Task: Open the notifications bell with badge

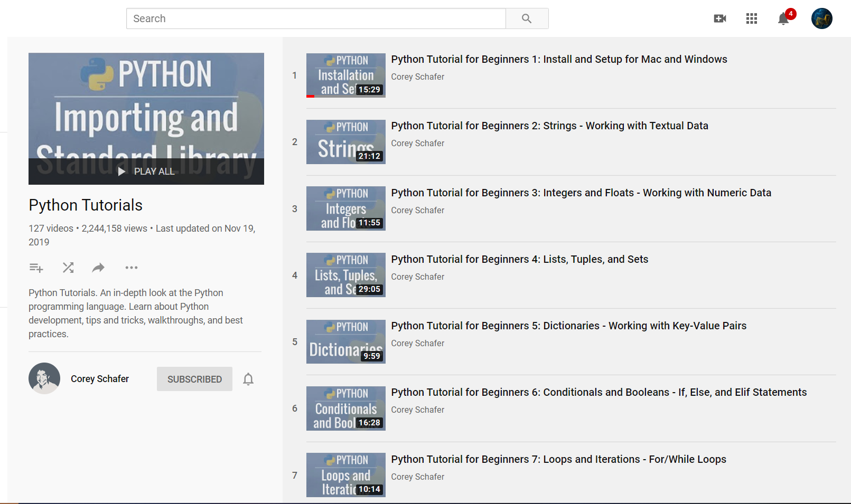Action: (783, 18)
